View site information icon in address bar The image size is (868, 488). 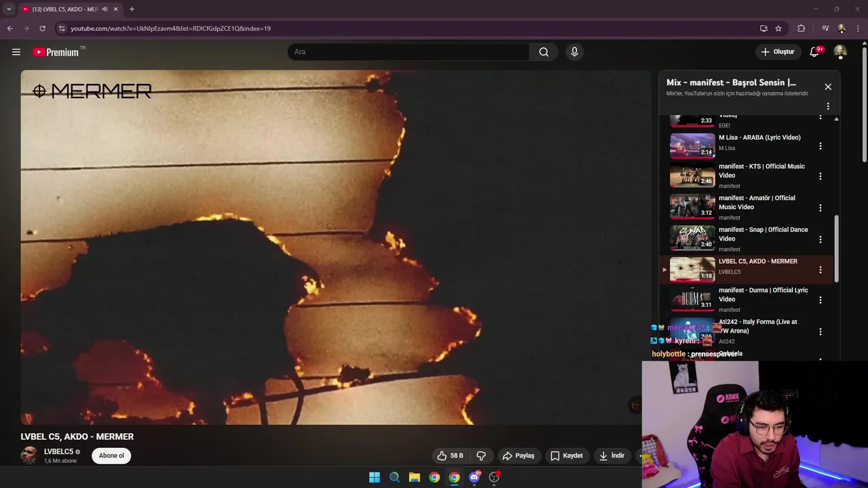coord(62,28)
